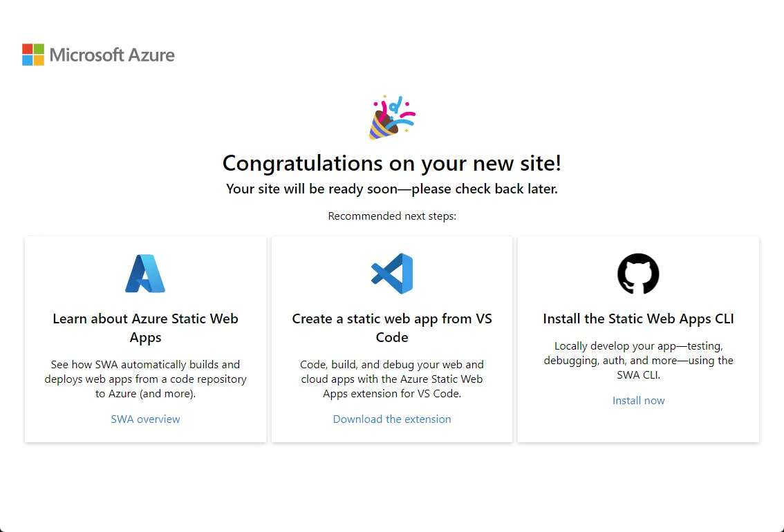Click 'Code, build, and debug your web' description
The width and height of the screenshot is (784, 532).
(392, 379)
